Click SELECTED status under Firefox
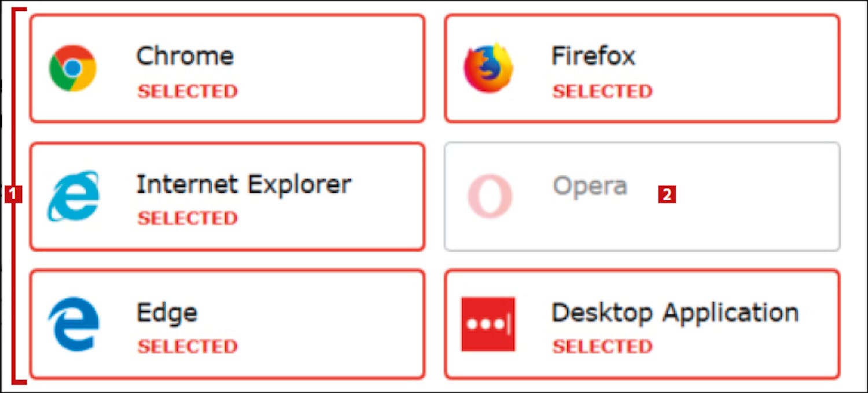Image resolution: width=868 pixels, height=393 pixels. 602,91
